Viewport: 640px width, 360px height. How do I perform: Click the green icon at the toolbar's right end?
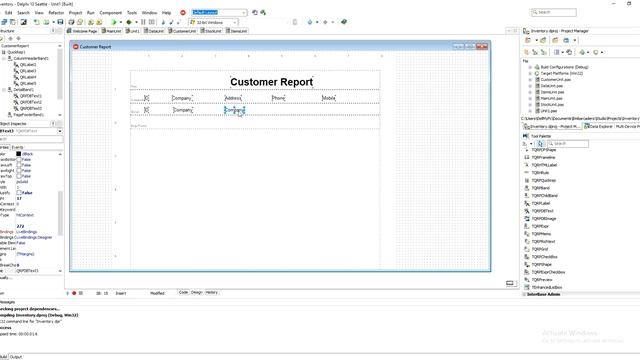pos(344,22)
